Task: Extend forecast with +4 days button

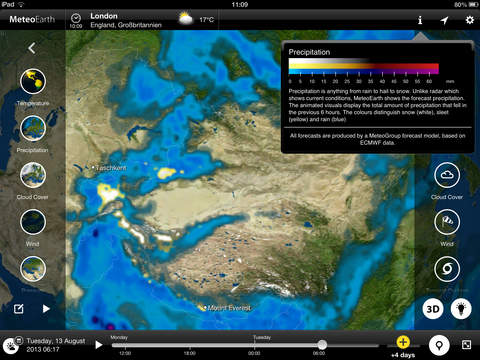Action: [403, 346]
